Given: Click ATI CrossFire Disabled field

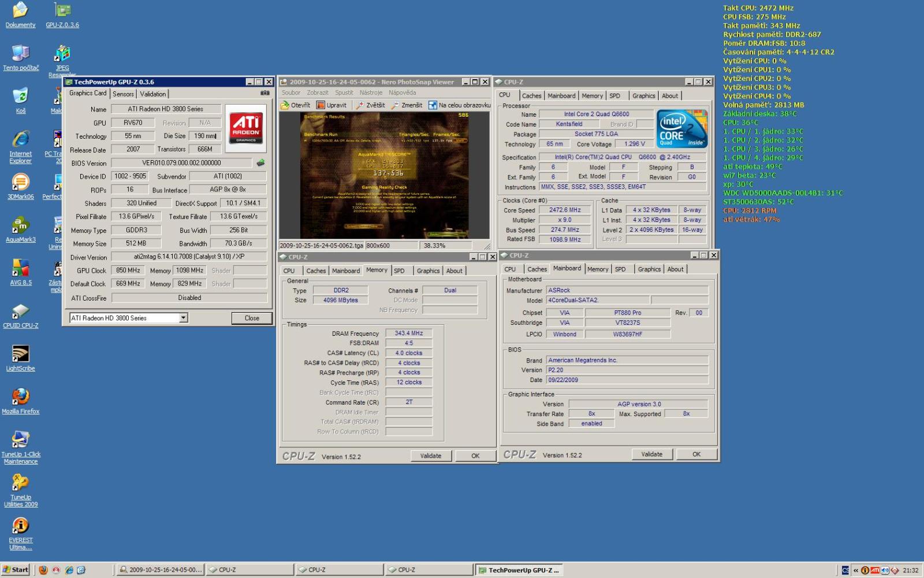Looking at the screenshot, I should pos(189,298).
